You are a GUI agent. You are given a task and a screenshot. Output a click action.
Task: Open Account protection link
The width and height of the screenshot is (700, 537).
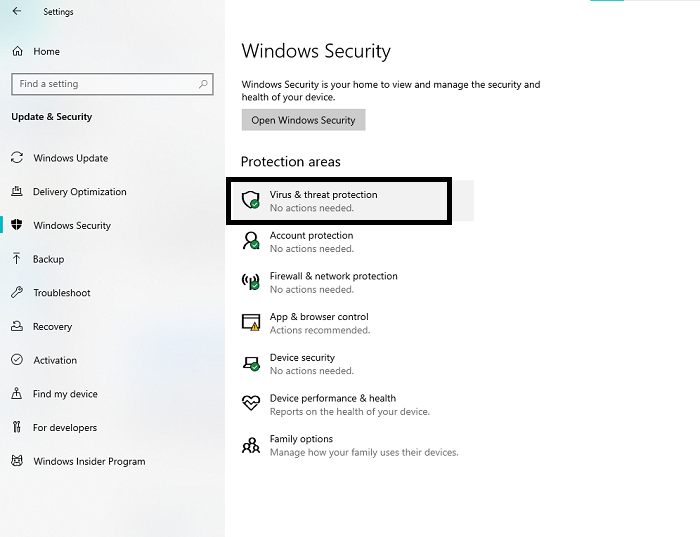tap(312, 235)
